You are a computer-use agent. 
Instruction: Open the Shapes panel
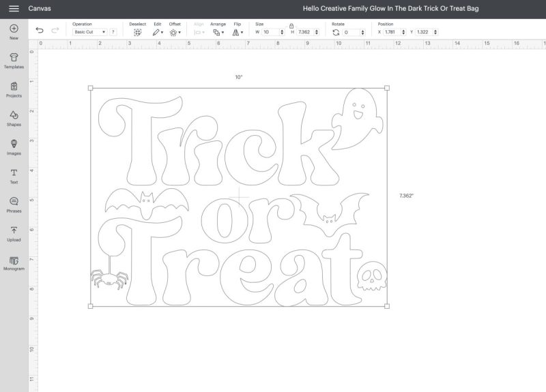tap(14, 119)
